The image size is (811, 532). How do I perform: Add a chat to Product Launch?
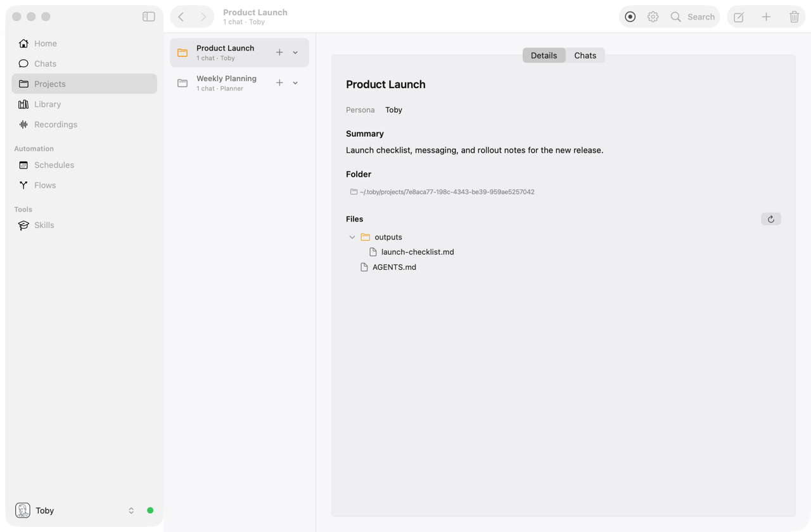tap(279, 53)
